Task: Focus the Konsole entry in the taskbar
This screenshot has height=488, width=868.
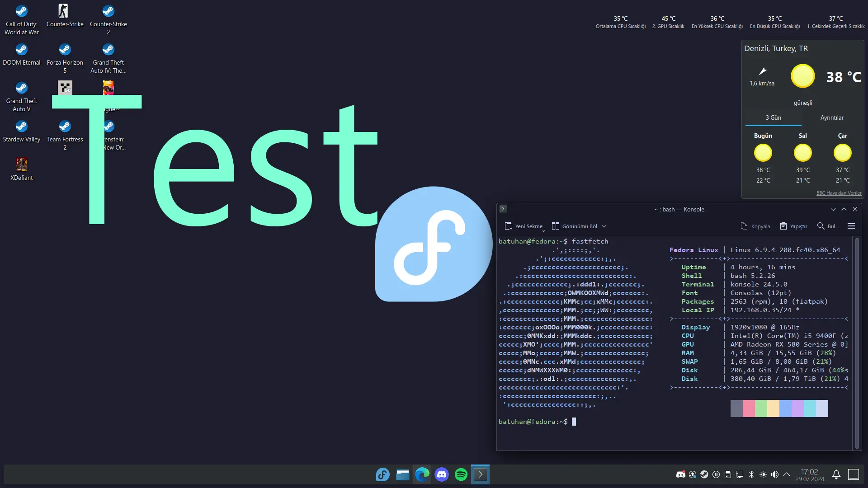Action: click(x=480, y=474)
